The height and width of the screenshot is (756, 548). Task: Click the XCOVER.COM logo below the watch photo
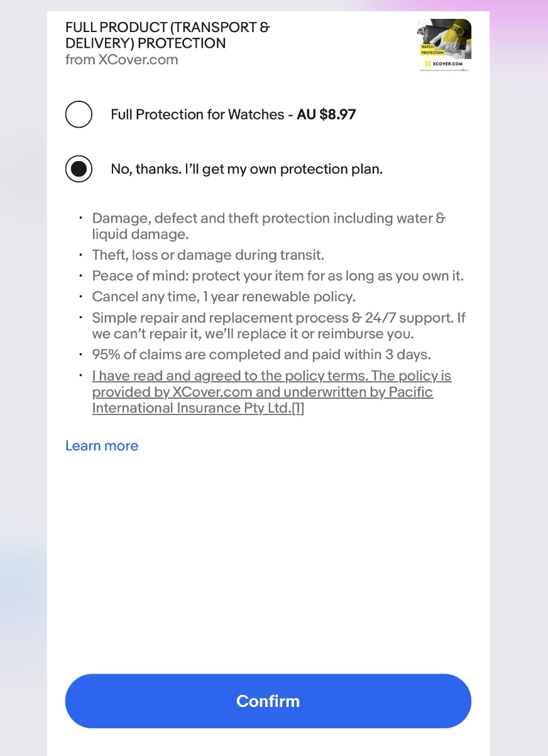pyautogui.click(x=444, y=64)
